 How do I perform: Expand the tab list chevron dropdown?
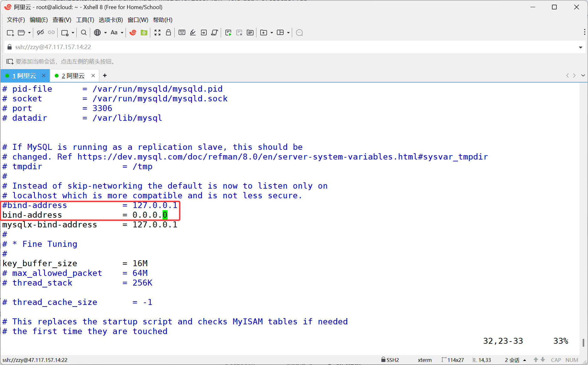pyautogui.click(x=583, y=75)
